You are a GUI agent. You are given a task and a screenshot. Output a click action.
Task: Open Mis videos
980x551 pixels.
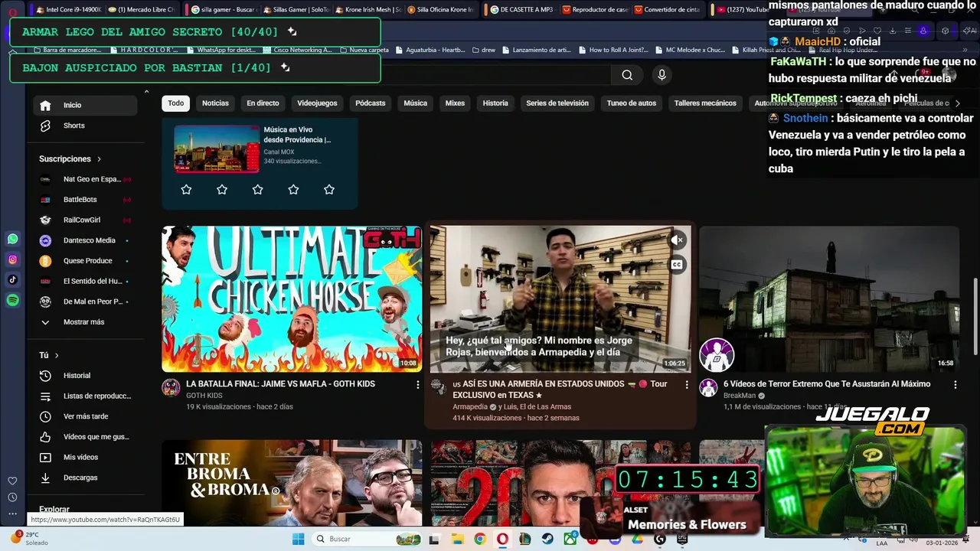tap(85, 458)
